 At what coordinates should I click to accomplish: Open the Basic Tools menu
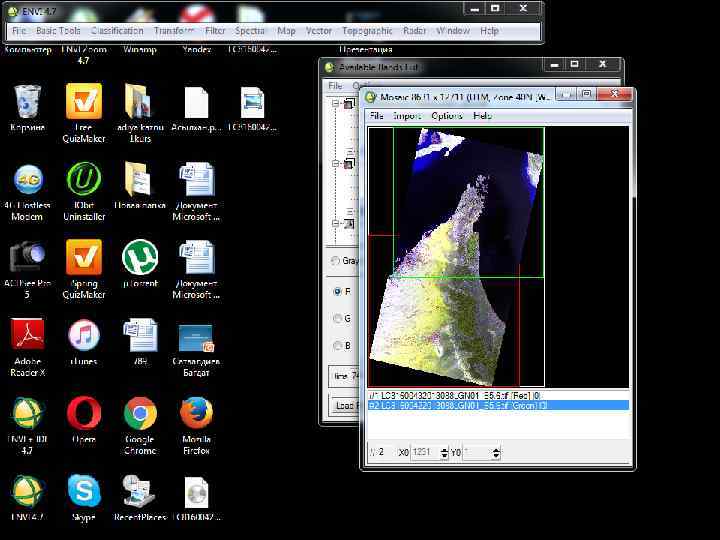pos(58,31)
